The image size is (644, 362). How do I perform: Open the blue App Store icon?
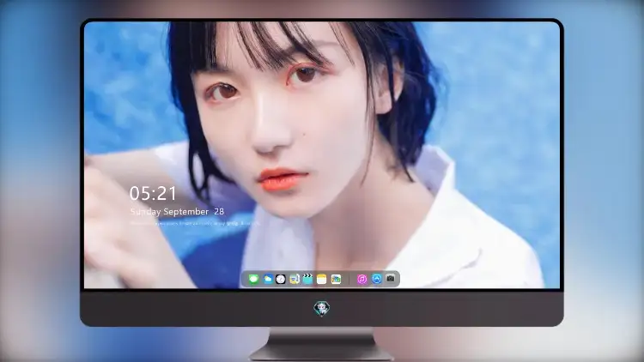[377, 279]
